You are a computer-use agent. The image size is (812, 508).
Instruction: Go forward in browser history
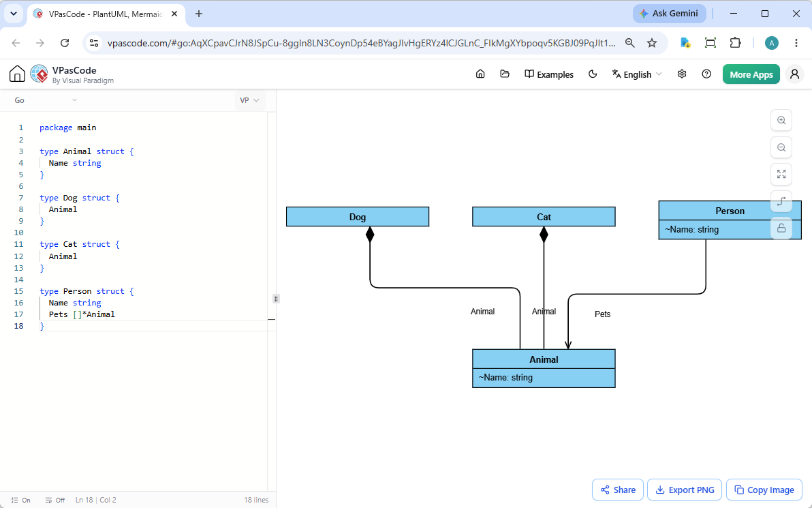pos(40,43)
